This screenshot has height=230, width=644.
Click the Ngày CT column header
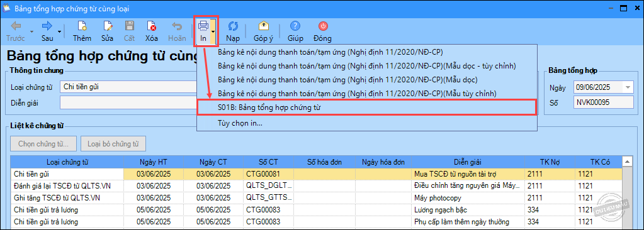click(213, 162)
